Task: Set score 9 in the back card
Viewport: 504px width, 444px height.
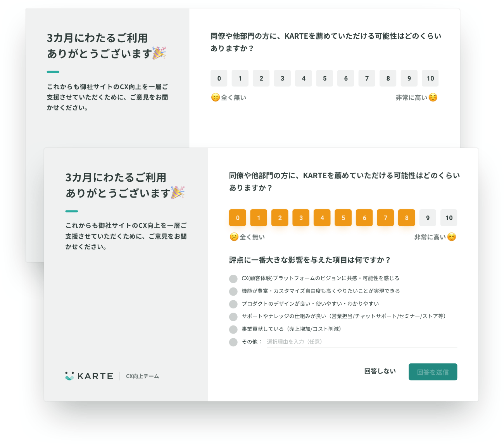Action: 409,78
